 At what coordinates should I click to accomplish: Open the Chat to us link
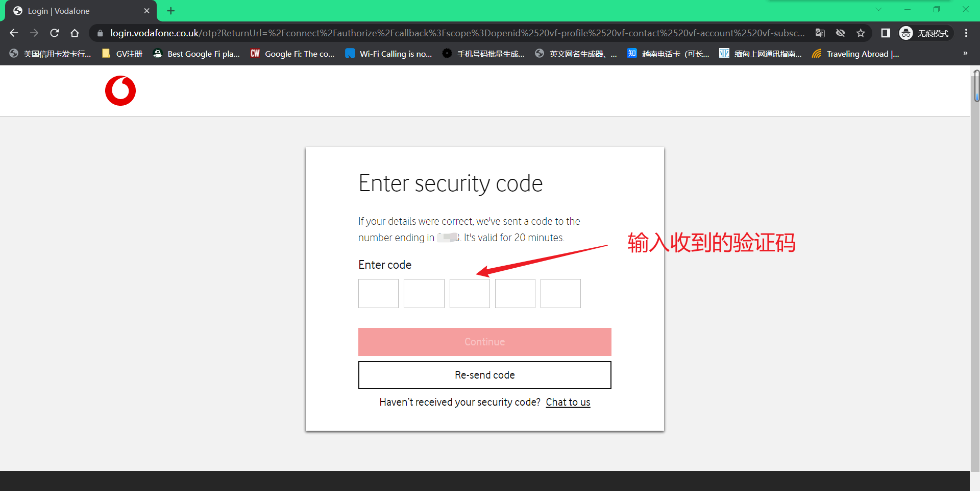pos(568,402)
